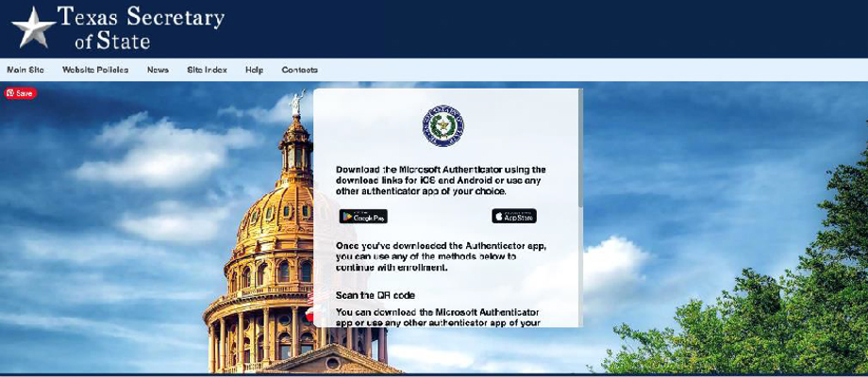This screenshot has width=868, height=377.
Task: Go to Website Policies
Action: [x=95, y=70]
